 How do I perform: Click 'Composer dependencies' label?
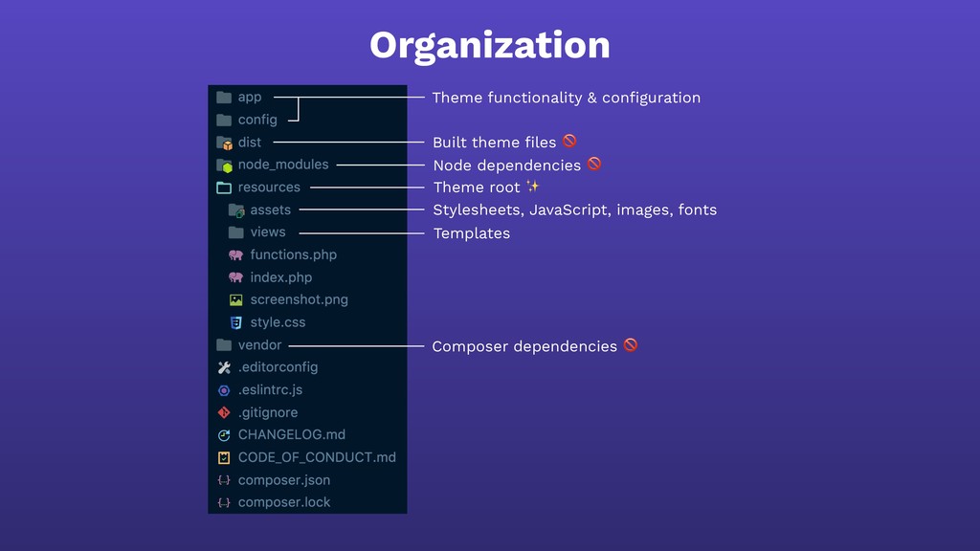click(x=524, y=346)
